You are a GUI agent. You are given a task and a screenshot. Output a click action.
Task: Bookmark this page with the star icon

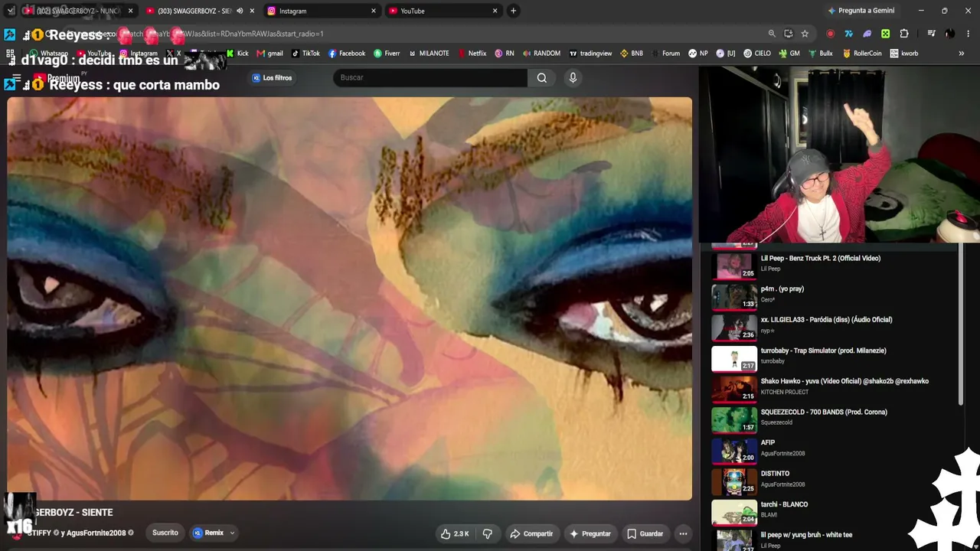click(x=805, y=34)
